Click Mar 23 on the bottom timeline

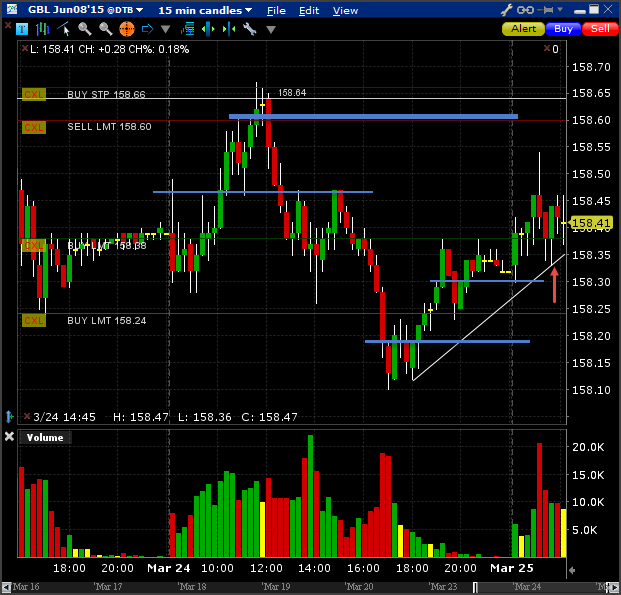(443, 587)
